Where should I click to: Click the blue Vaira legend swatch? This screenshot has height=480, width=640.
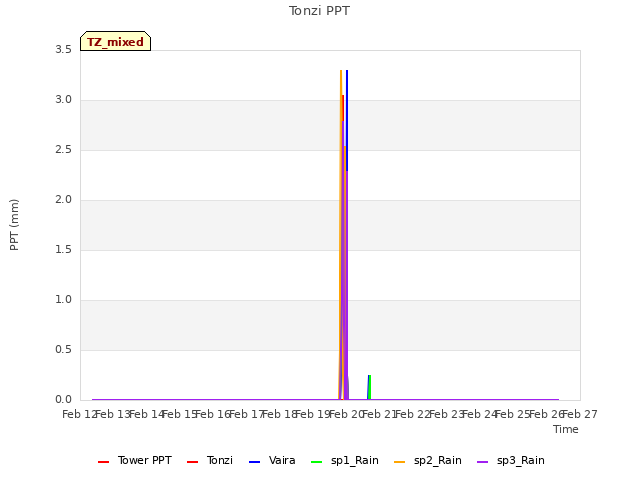point(254,462)
